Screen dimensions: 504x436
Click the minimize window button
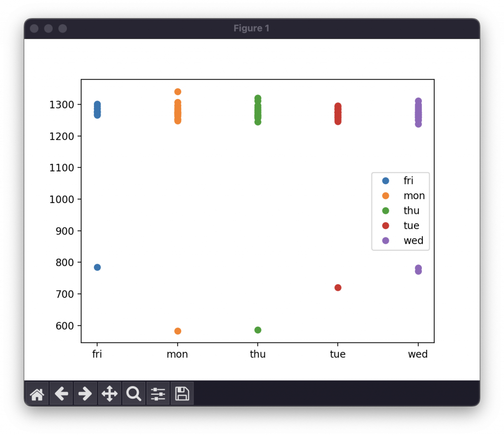pyautogui.click(x=49, y=29)
